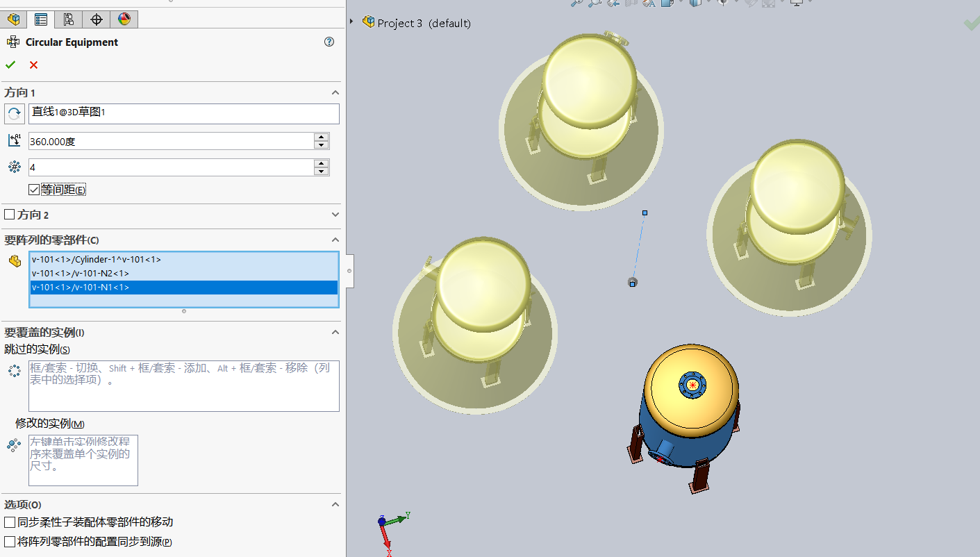Viewport: 980px width, 557px height.
Task: Open help for Circular Equipment
Action: tap(329, 42)
